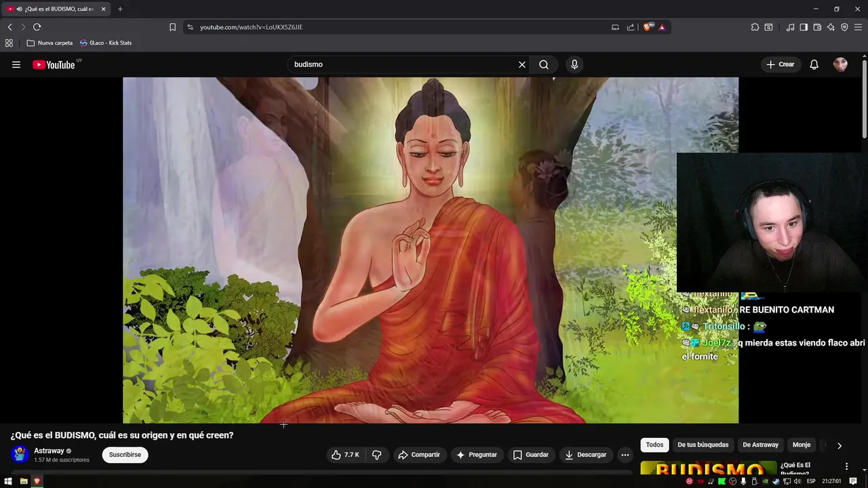Open the notifications bell
This screenshot has height=488, width=868.
tap(814, 64)
